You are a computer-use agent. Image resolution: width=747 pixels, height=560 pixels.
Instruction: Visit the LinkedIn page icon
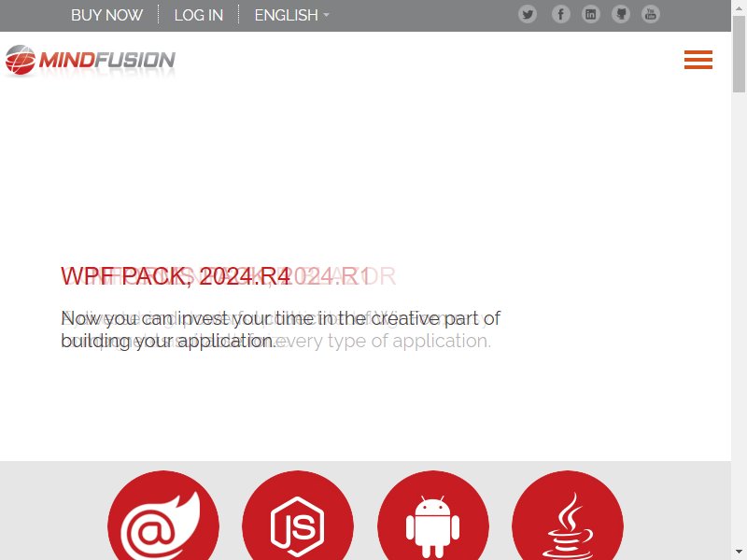click(x=591, y=15)
